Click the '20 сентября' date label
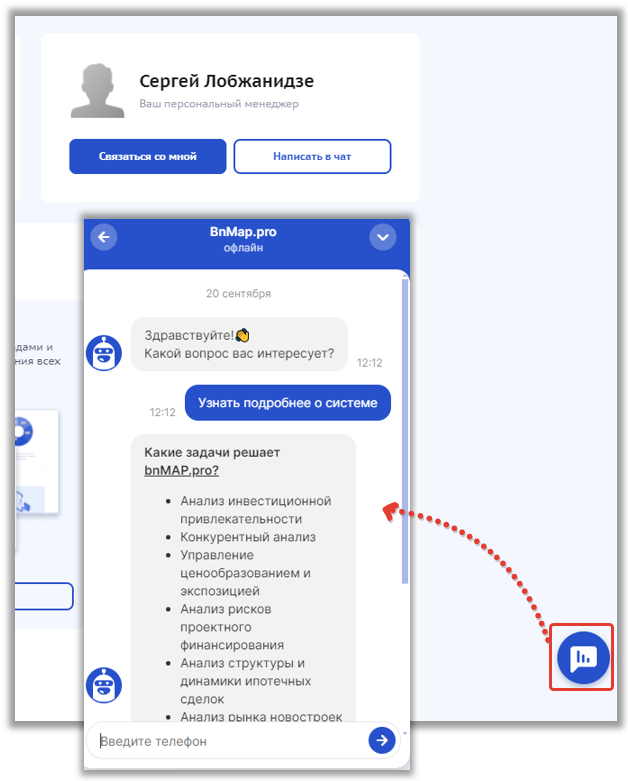The width and height of the screenshot is (628, 781). click(239, 293)
